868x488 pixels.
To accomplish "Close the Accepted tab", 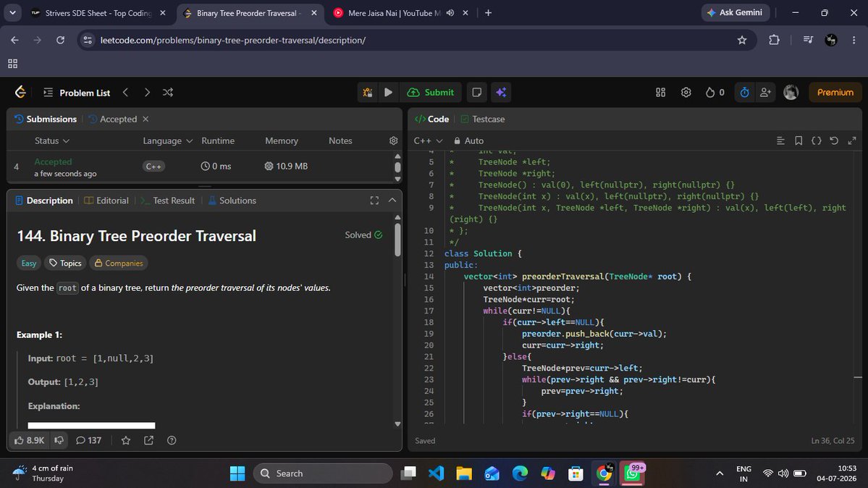I will [146, 119].
